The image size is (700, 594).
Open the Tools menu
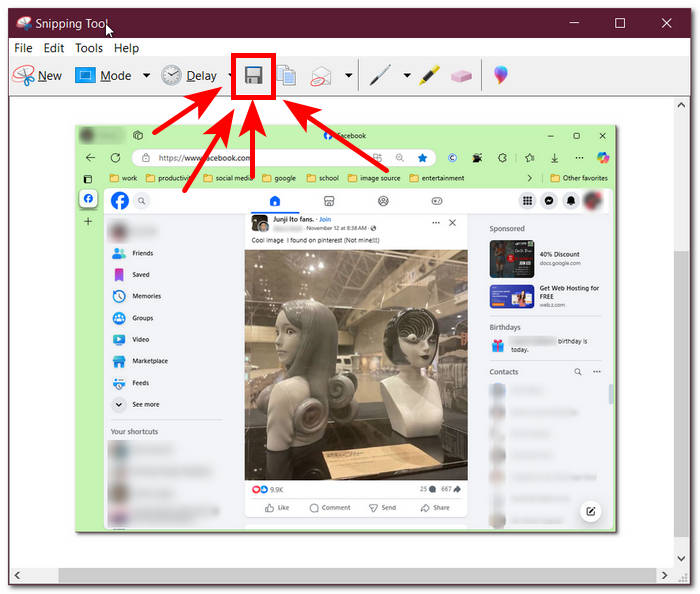click(x=89, y=48)
